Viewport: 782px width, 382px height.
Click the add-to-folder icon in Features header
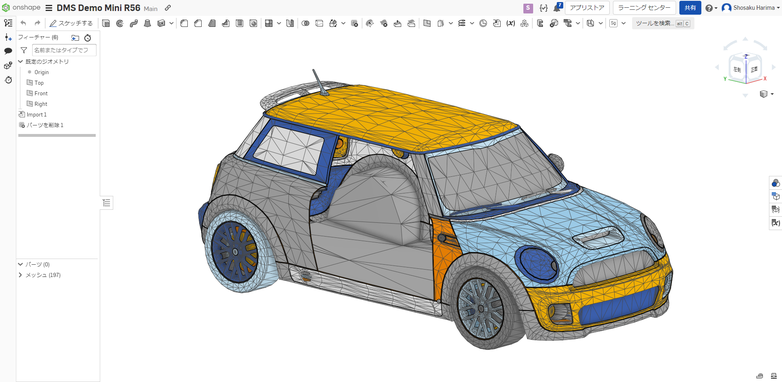click(x=75, y=37)
